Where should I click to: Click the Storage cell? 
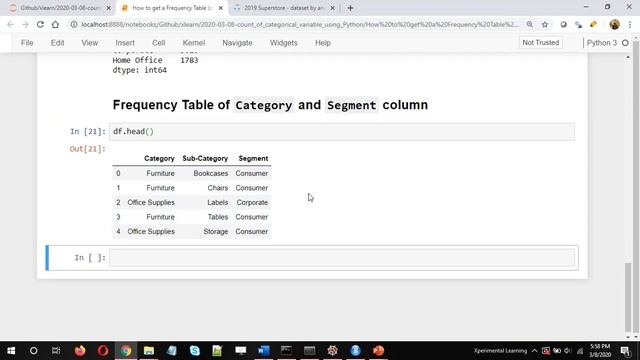pos(216,231)
